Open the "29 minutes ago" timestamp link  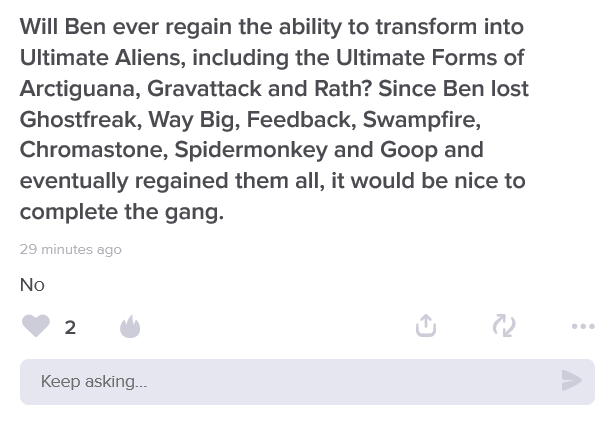coord(71,249)
